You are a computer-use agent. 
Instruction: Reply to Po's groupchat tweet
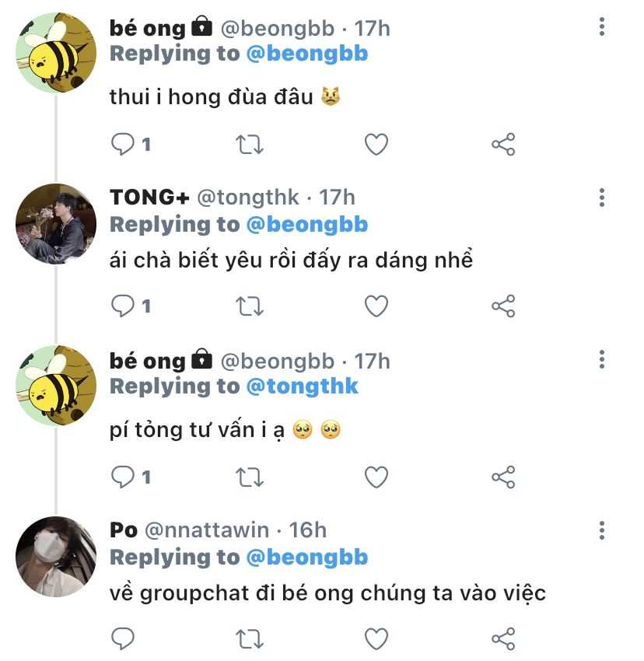pos(123,639)
